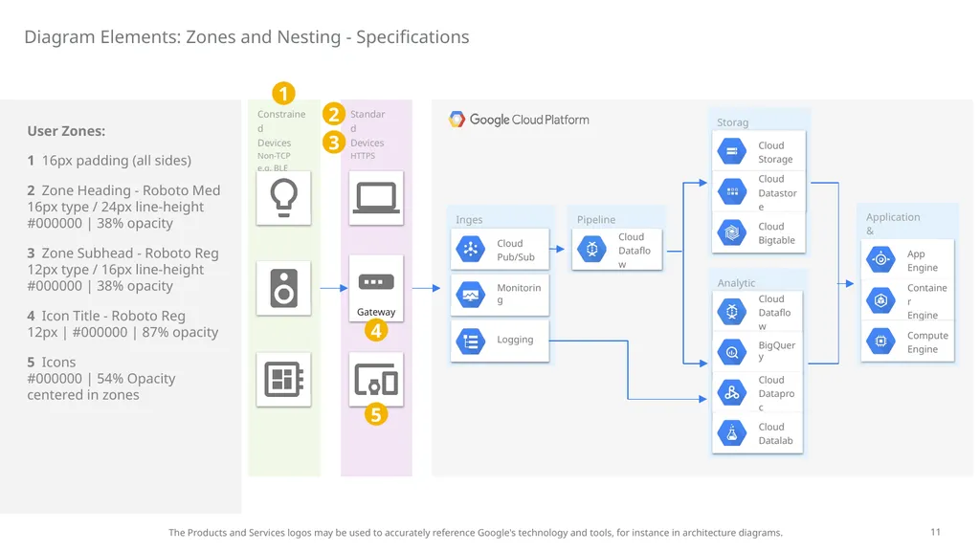
Task: Click the 'Zone Subhead - Roboto Reg' line
Action: click(x=122, y=253)
